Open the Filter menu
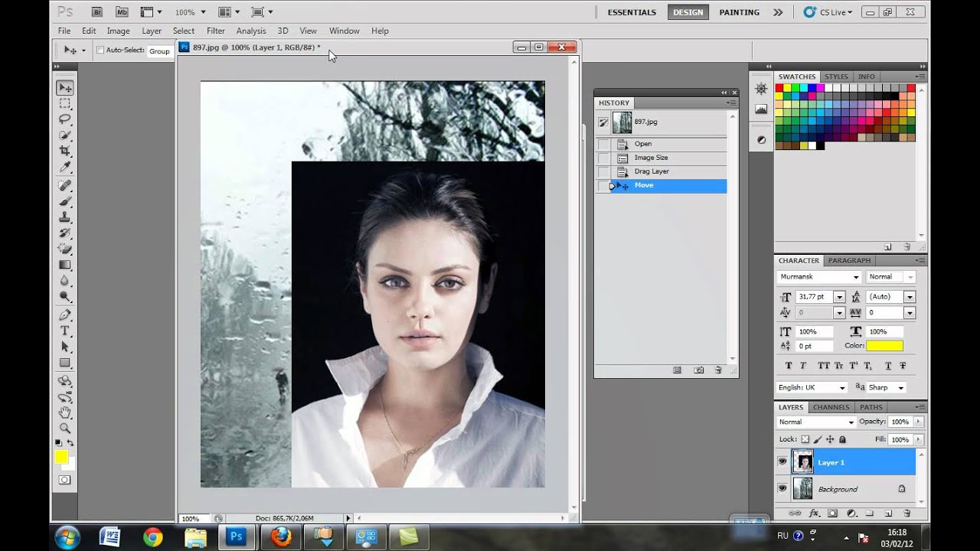This screenshot has width=980, height=551. click(x=216, y=31)
